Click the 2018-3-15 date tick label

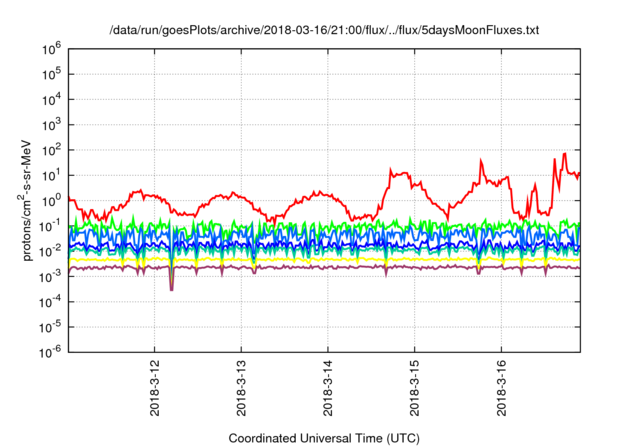(415, 388)
